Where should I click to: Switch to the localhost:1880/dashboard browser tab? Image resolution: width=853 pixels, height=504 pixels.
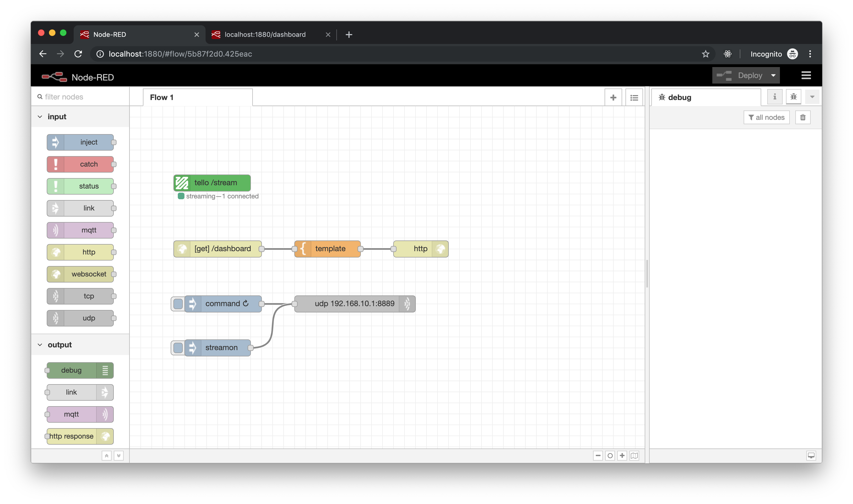(x=265, y=35)
